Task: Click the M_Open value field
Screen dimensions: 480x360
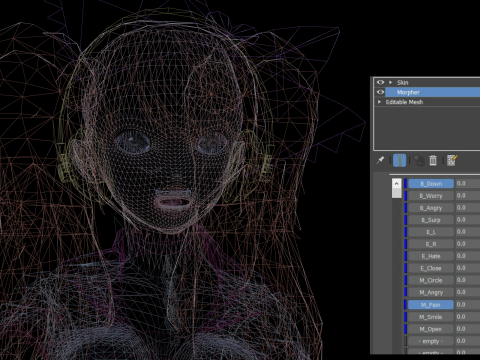Action: (x=468, y=329)
